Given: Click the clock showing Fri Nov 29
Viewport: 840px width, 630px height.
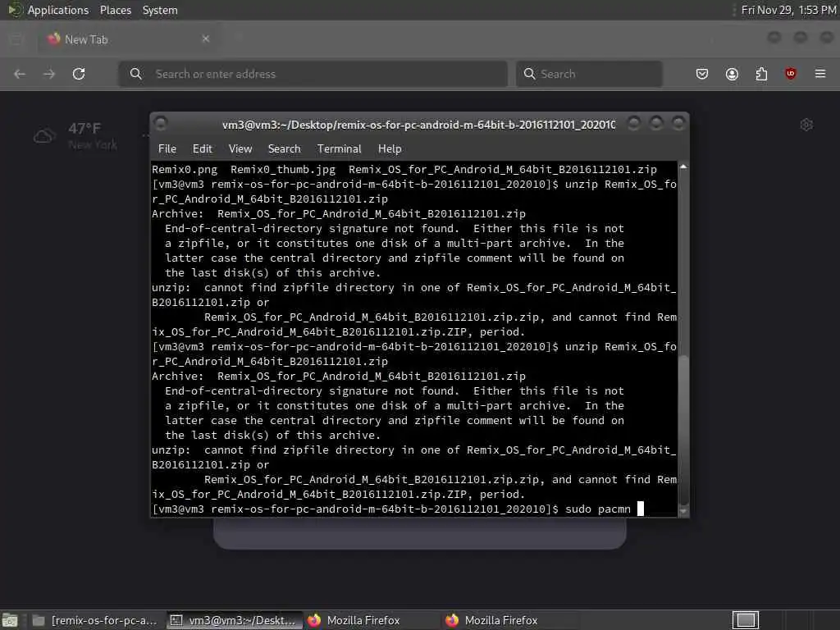Looking at the screenshot, I should pyautogui.click(x=788, y=10).
